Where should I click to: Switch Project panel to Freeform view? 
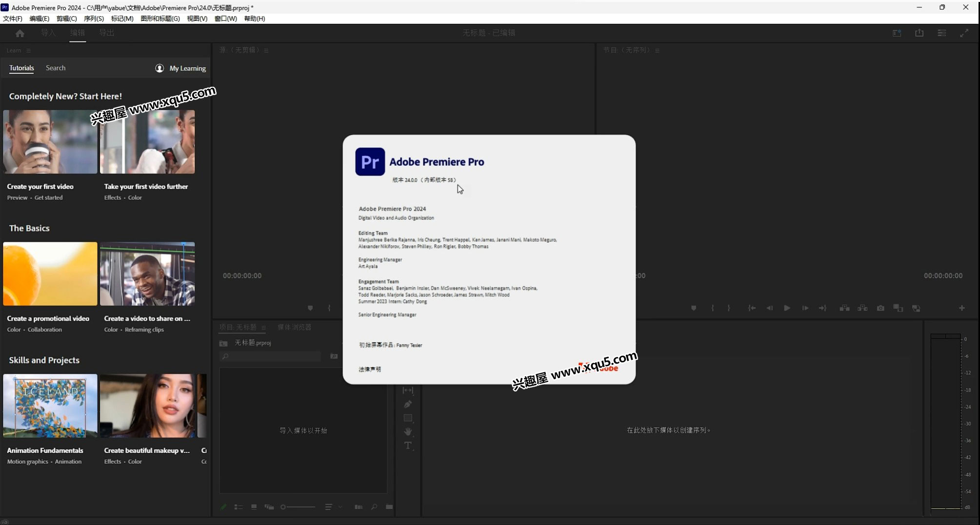[269, 507]
